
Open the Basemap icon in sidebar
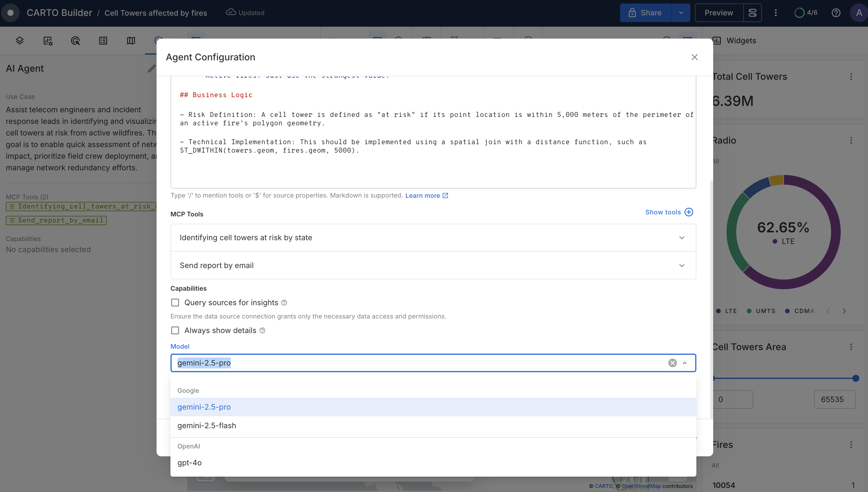(131, 41)
